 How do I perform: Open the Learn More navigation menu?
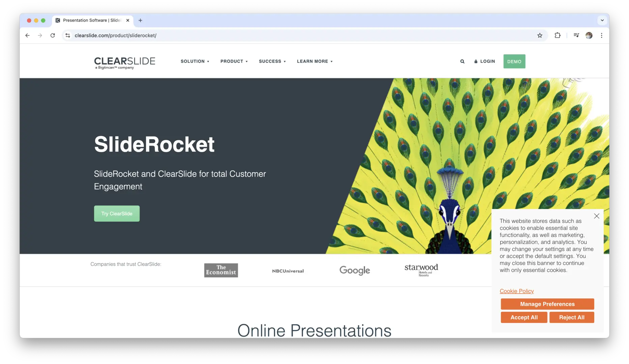point(314,61)
